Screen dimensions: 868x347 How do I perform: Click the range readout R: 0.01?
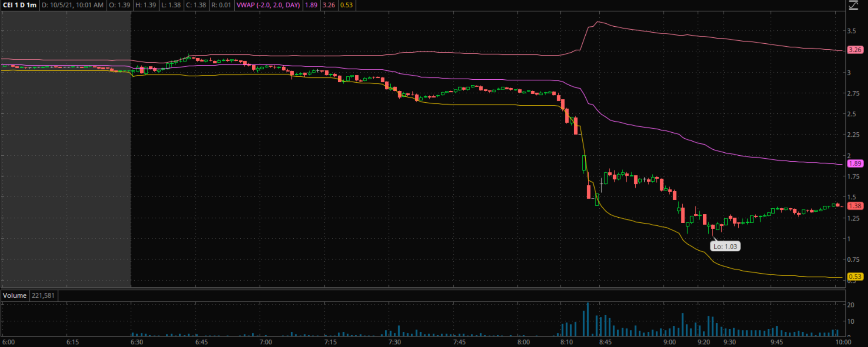[221, 5]
